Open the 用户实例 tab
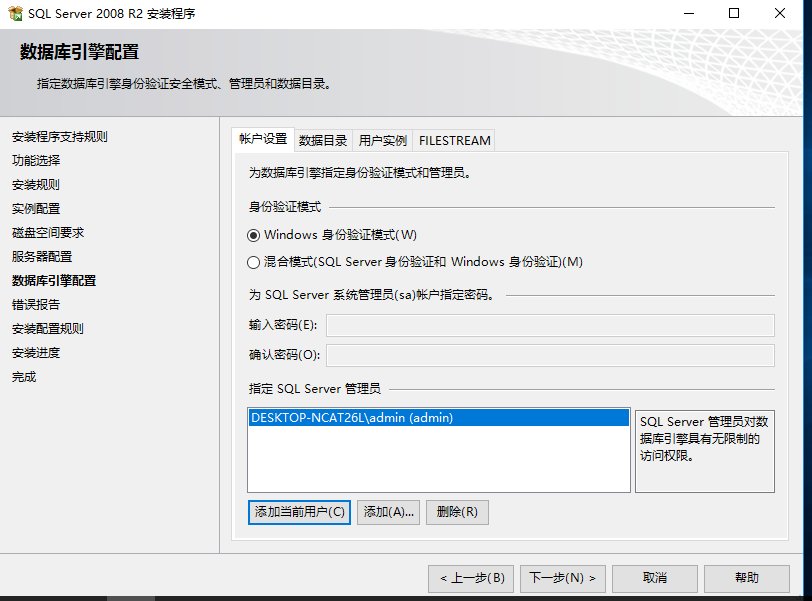 [x=383, y=140]
